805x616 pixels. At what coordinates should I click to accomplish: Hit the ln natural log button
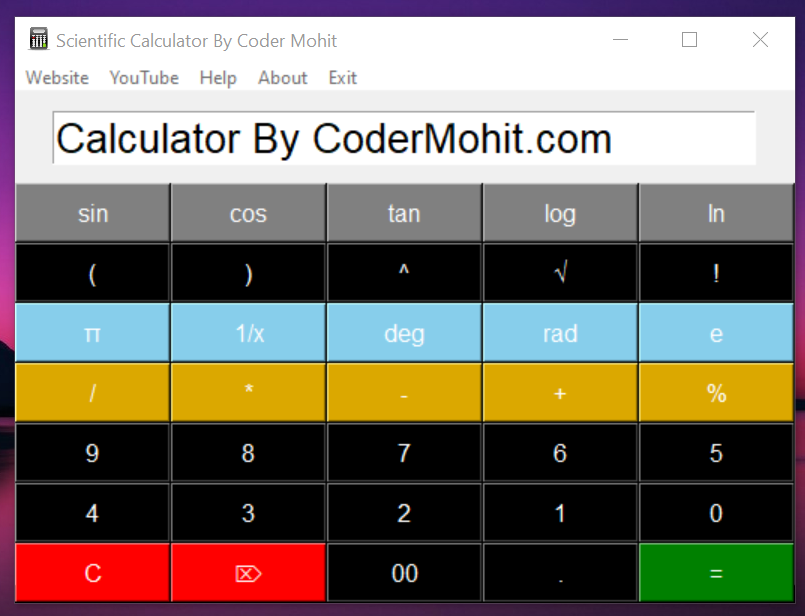pos(716,213)
